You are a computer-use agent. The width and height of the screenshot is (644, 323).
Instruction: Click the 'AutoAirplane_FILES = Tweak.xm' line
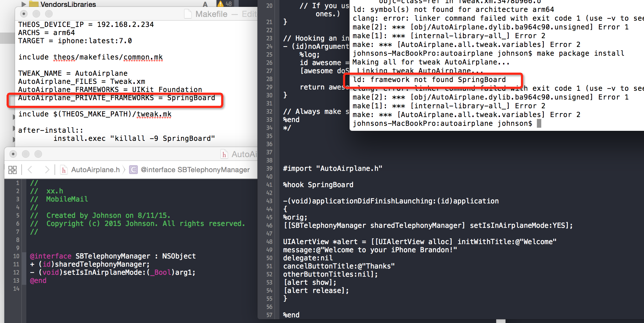point(81,81)
